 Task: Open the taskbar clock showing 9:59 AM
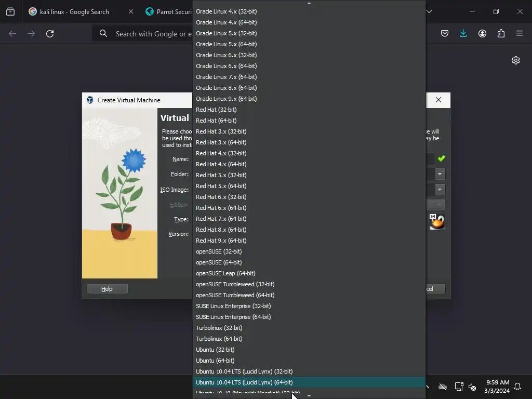pyautogui.click(x=497, y=387)
